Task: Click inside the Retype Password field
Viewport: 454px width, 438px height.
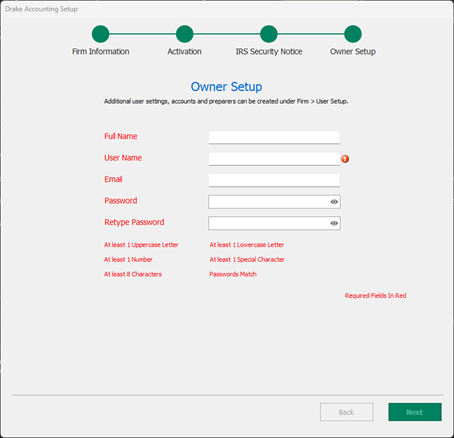Action: pos(269,223)
